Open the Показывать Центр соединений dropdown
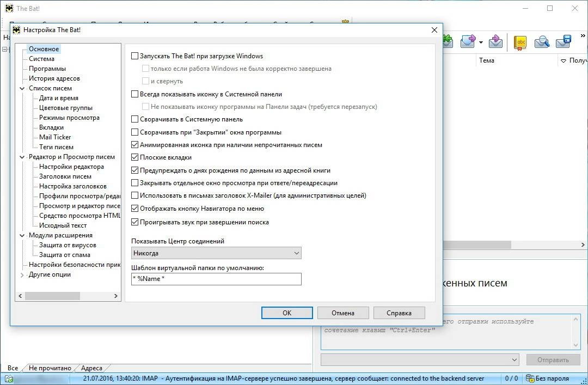The height and width of the screenshot is (385, 588). pos(216,253)
